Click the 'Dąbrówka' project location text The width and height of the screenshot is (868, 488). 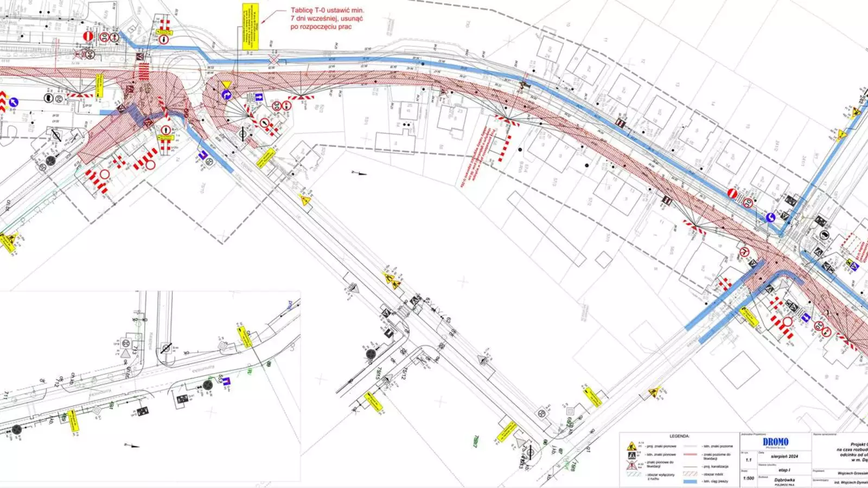(784, 480)
